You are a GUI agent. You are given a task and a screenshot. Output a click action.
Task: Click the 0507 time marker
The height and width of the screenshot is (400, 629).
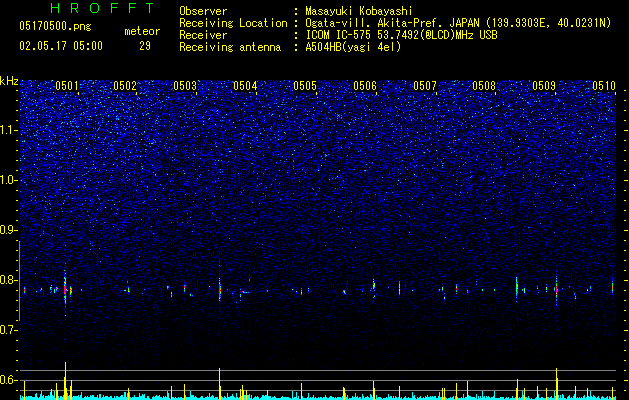(x=425, y=86)
